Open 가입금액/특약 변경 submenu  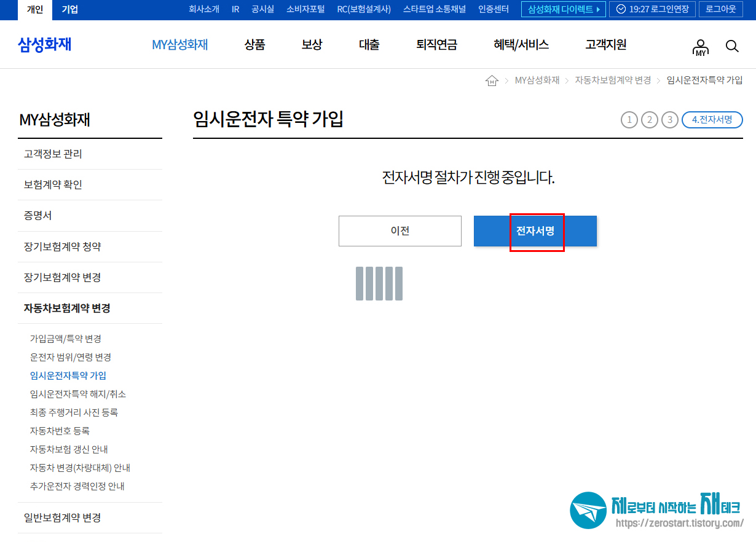65,339
